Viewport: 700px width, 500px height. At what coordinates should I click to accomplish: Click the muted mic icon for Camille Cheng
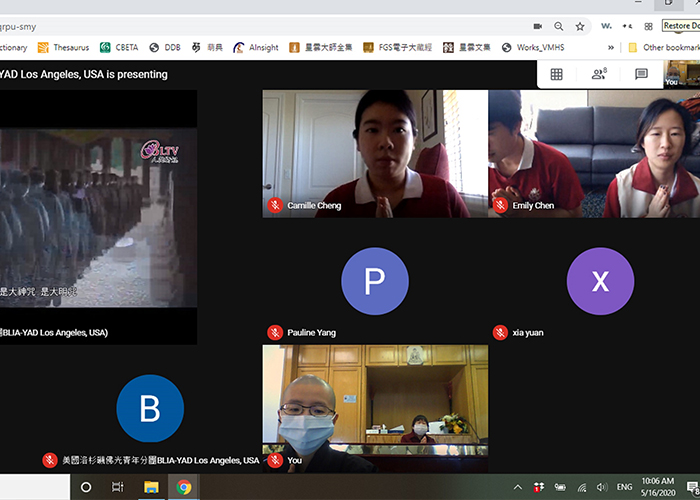tap(275, 205)
